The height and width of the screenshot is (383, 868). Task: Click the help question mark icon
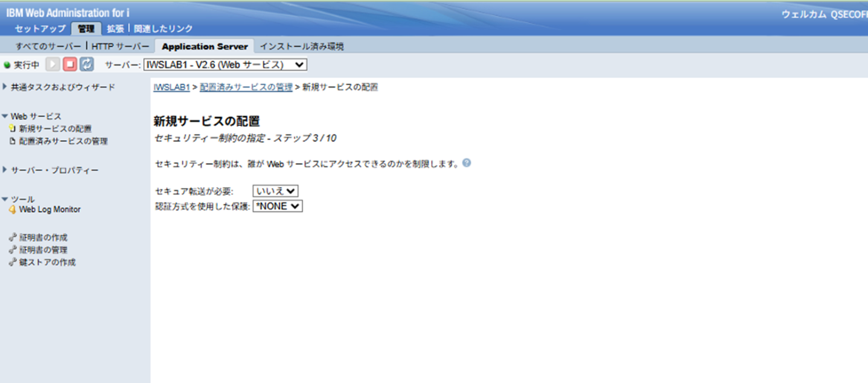point(467,163)
